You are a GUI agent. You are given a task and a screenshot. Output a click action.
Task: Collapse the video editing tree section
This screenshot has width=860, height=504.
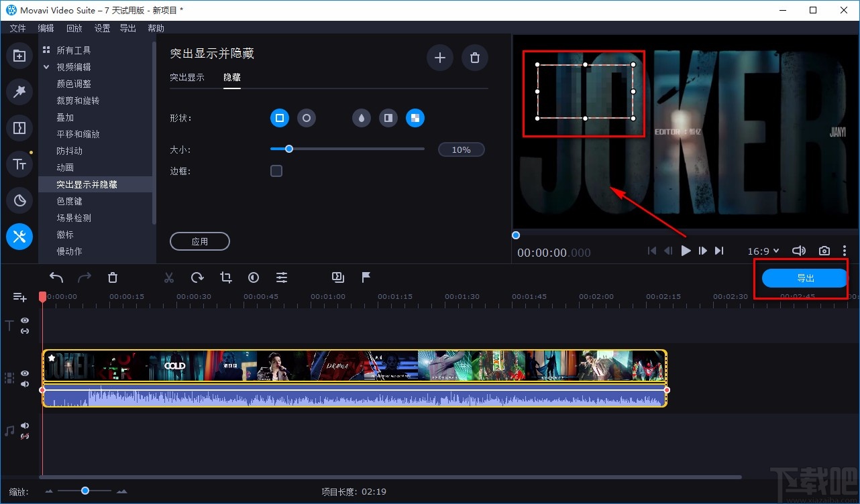coord(46,67)
